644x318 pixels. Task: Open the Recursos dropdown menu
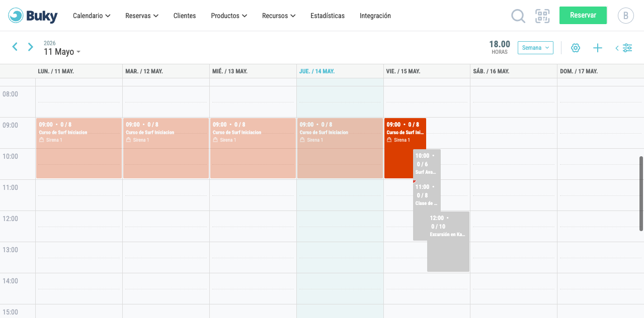[x=279, y=16]
